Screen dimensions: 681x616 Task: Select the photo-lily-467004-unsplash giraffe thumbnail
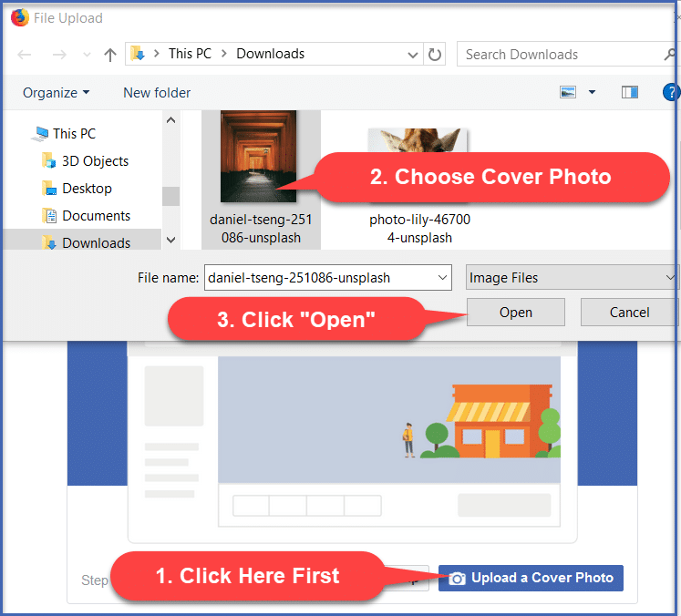click(418, 139)
